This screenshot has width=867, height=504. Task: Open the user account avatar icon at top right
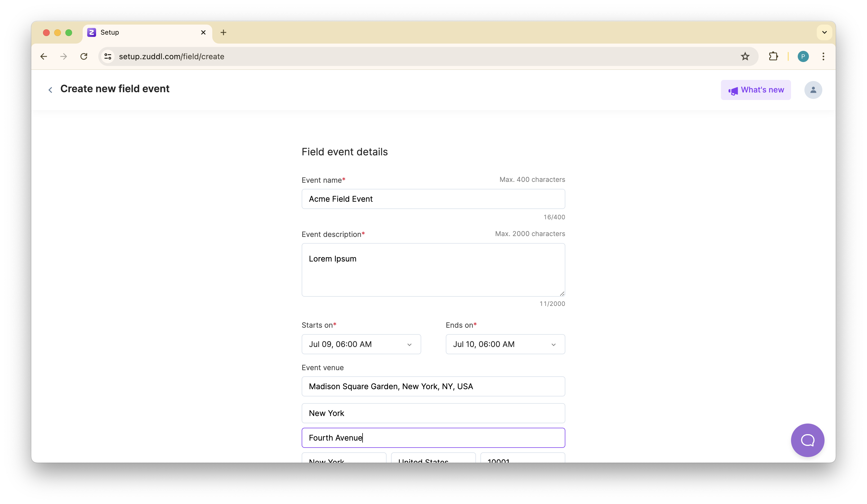[813, 90]
